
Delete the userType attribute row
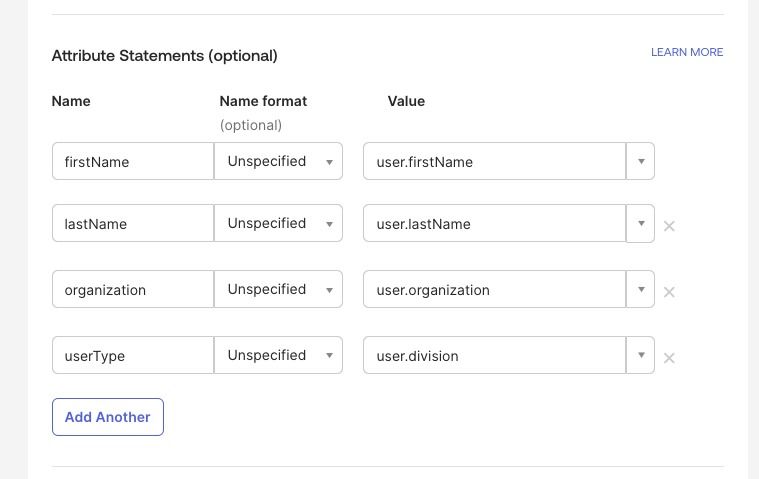(669, 358)
